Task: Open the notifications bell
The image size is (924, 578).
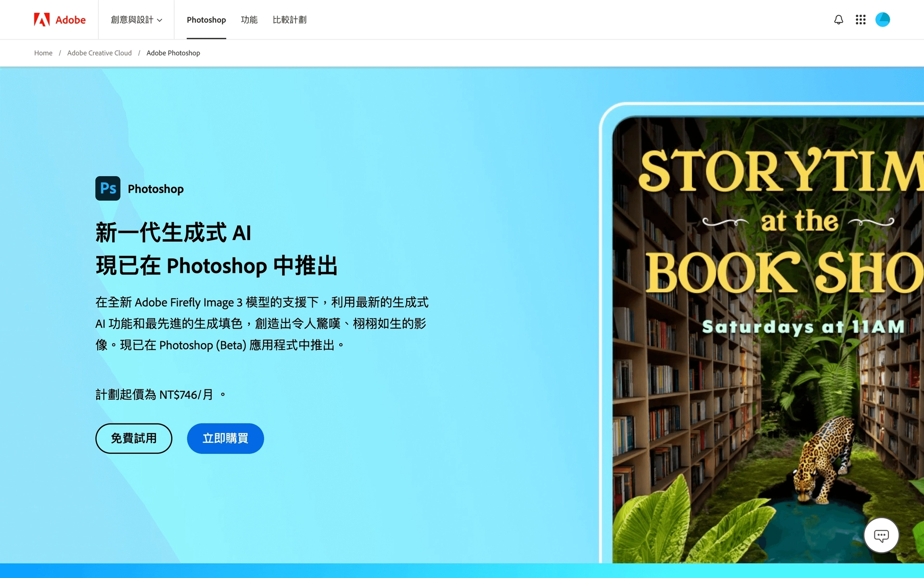Action: point(838,20)
